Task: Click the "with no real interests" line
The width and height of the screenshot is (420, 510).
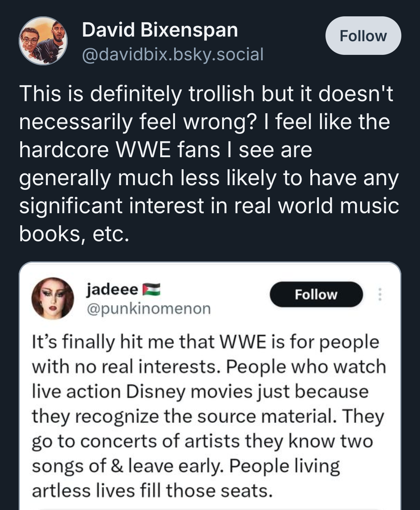Action: click(209, 367)
